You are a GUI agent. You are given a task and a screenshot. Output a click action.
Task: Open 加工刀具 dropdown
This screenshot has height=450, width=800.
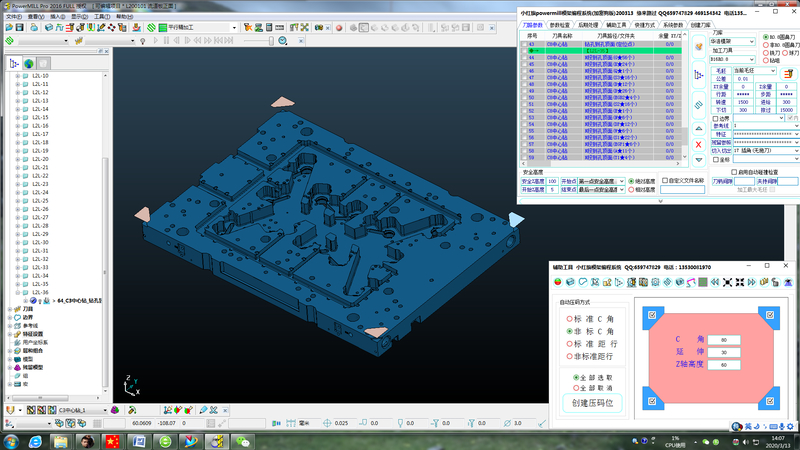732,59
